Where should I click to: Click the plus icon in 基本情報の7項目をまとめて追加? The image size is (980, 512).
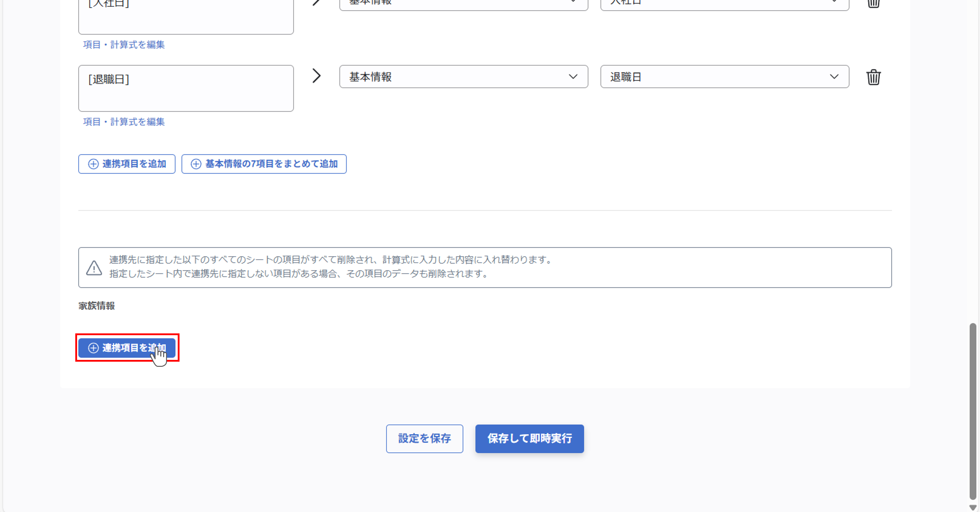[196, 164]
